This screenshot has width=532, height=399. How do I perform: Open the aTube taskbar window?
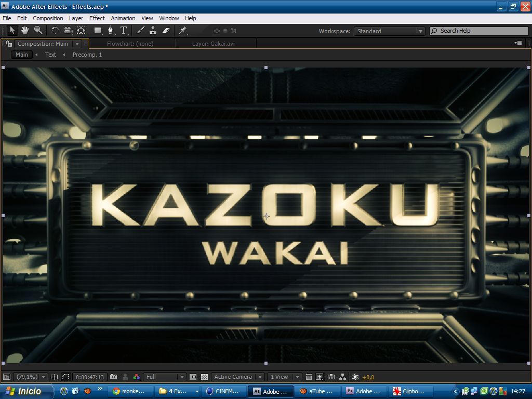point(317,391)
